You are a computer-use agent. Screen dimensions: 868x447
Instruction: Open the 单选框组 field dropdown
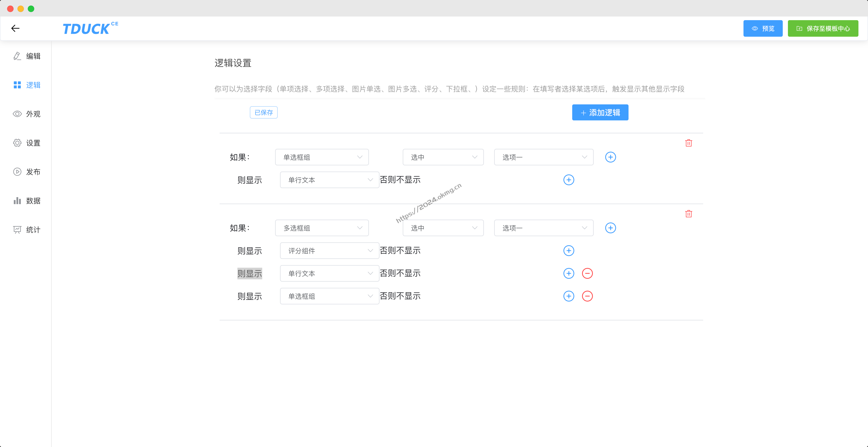coord(321,157)
